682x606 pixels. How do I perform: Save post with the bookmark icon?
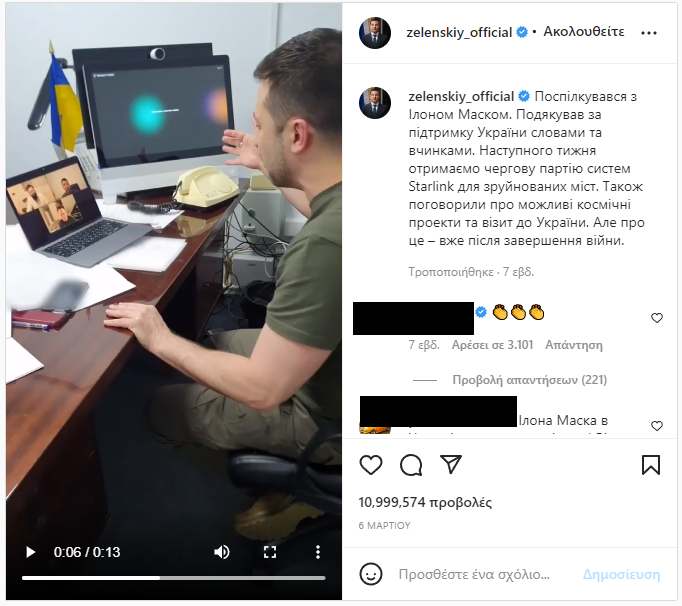click(651, 465)
